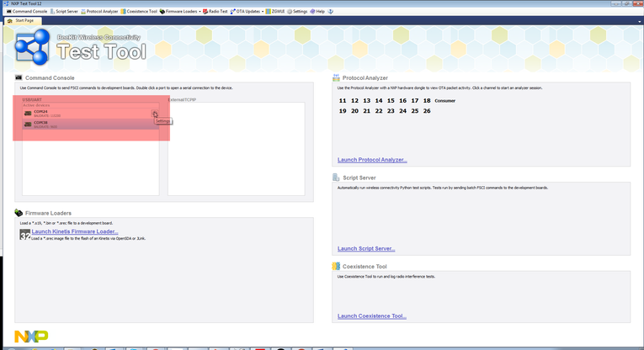Start analyzer on channel 22
This screenshot has width=644, height=350.
pos(379,111)
